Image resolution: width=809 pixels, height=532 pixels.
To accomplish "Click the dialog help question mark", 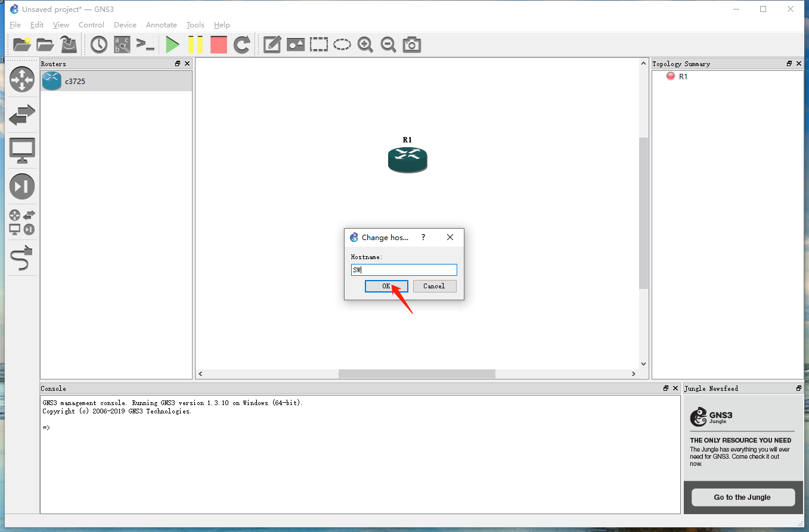I will point(423,237).
